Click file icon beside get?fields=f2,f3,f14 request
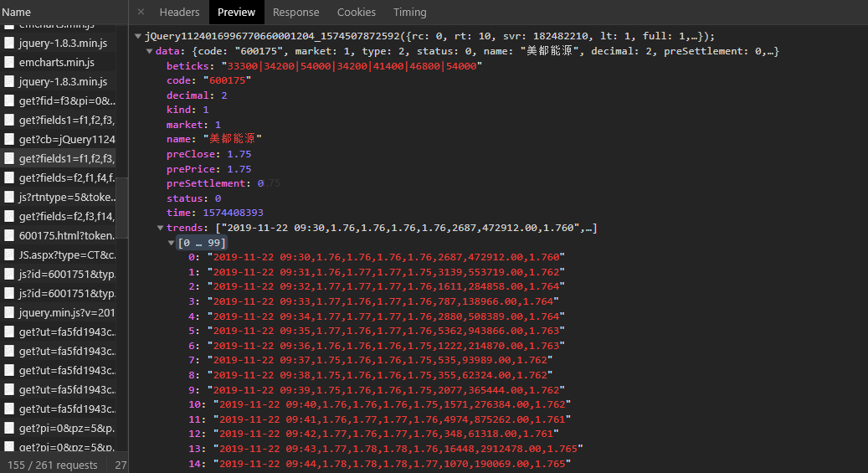This screenshot has height=473, width=868. [10, 216]
